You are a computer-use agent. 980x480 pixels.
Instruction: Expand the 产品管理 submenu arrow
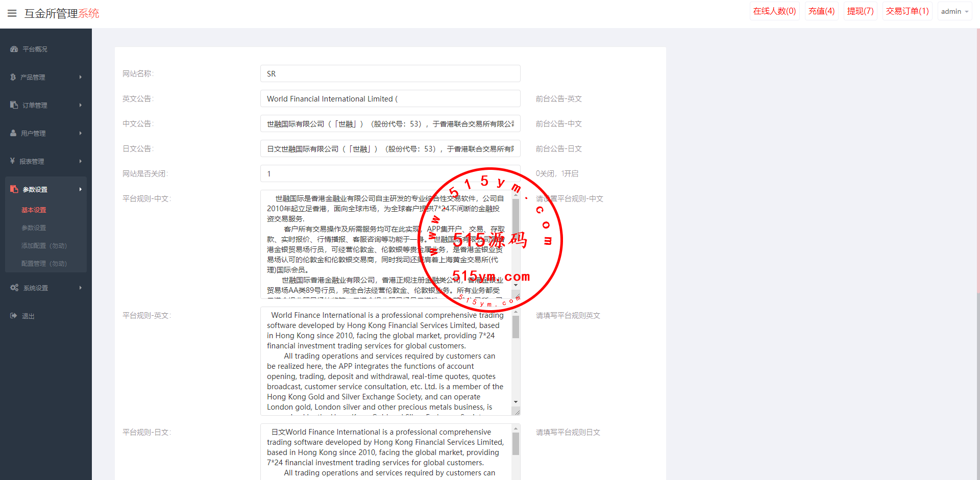click(80, 77)
